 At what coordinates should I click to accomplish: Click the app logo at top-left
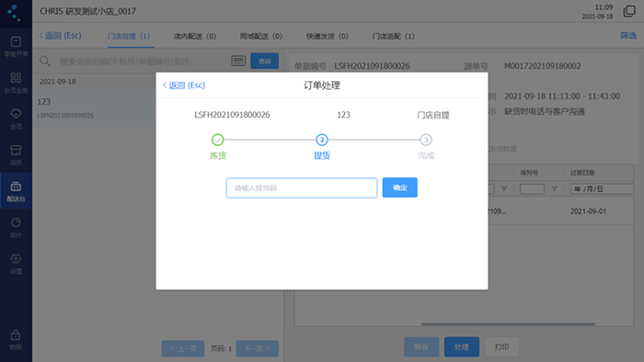pos(14,12)
